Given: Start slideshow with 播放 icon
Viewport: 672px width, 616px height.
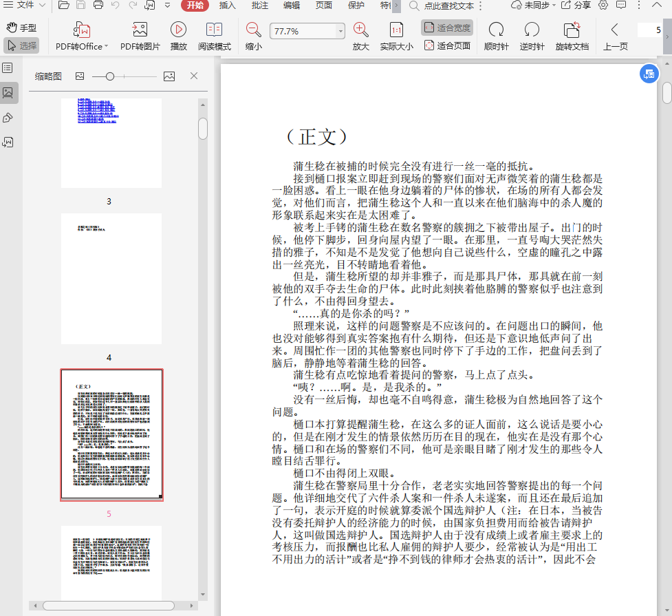Looking at the screenshot, I should click(x=178, y=30).
